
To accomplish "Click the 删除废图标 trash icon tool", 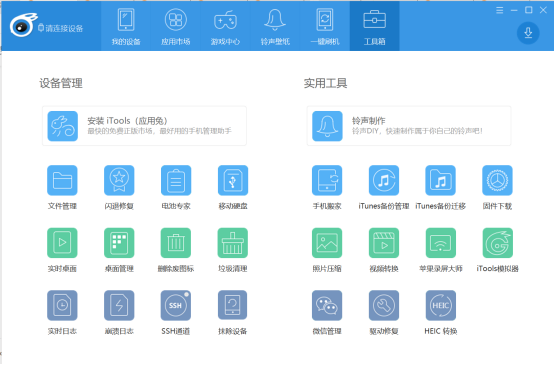I will pyautogui.click(x=176, y=243).
